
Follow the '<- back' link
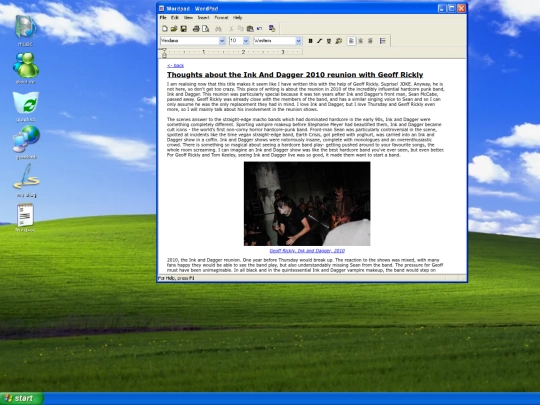click(176, 65)
